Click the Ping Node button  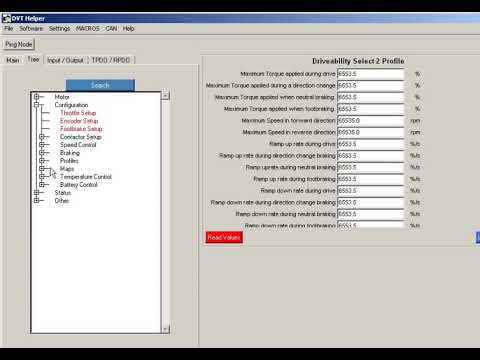(x=19, y=44)
